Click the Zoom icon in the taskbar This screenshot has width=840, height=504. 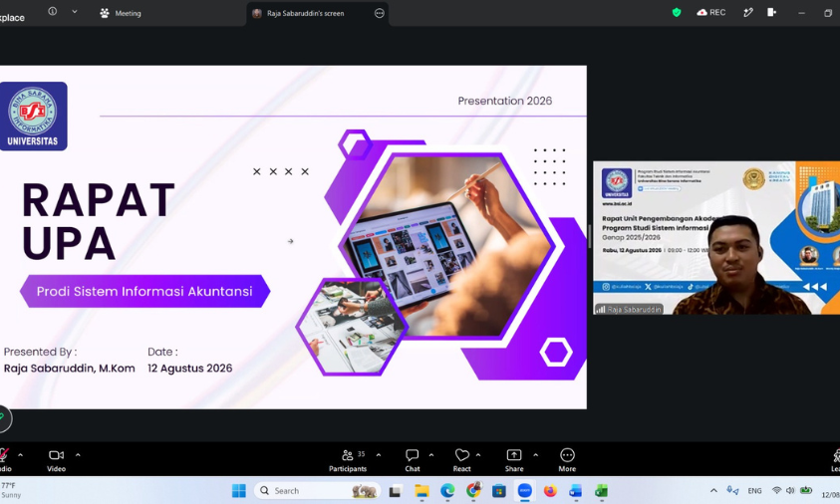point(524,491)
